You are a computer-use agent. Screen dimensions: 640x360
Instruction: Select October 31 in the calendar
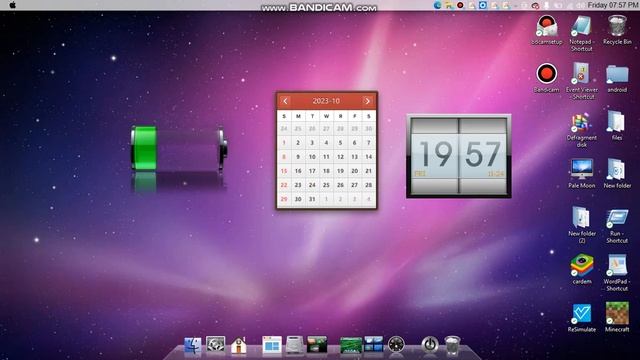(x=312, y=199)
